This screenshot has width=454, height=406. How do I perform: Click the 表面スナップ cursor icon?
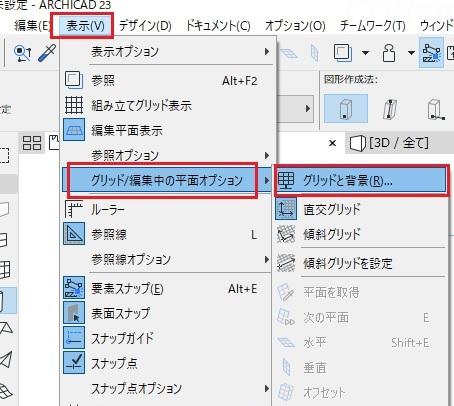74,313
